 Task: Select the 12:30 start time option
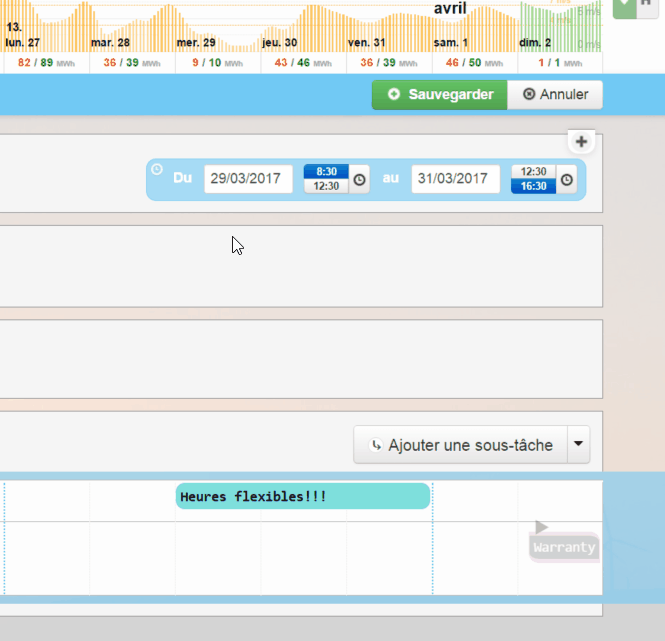tap(326, 186)
